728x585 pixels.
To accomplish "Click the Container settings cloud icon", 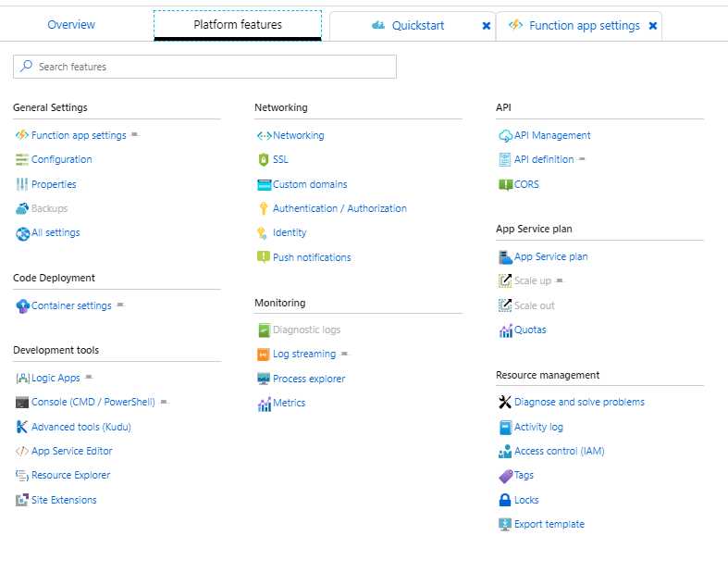I will (x=22, y=306).
